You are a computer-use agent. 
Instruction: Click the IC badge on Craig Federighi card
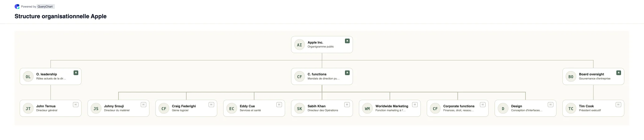211,104
